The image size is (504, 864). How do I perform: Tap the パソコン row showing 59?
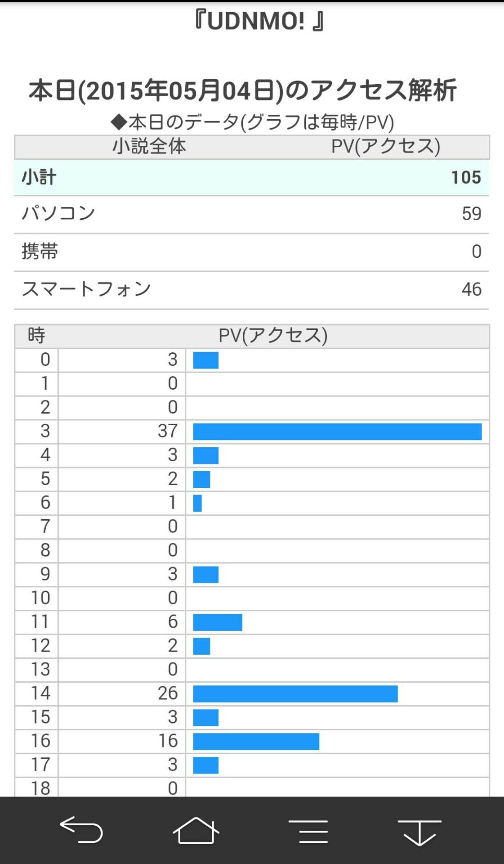point(251,214)
